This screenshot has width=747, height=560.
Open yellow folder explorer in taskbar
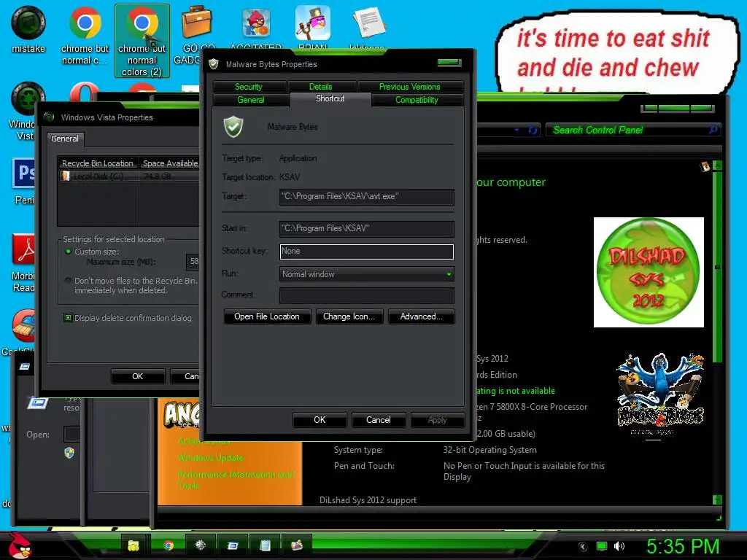tap(133, 545)
